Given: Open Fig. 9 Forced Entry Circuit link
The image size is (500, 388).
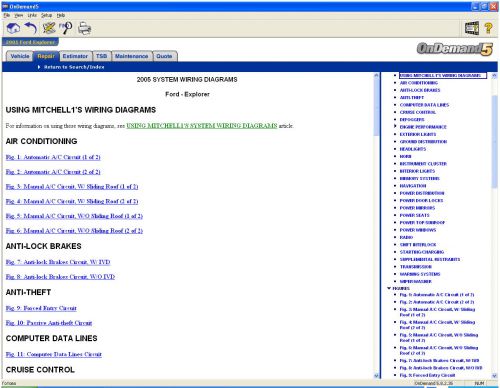Looking at the screenshot, I should point(41,308).
